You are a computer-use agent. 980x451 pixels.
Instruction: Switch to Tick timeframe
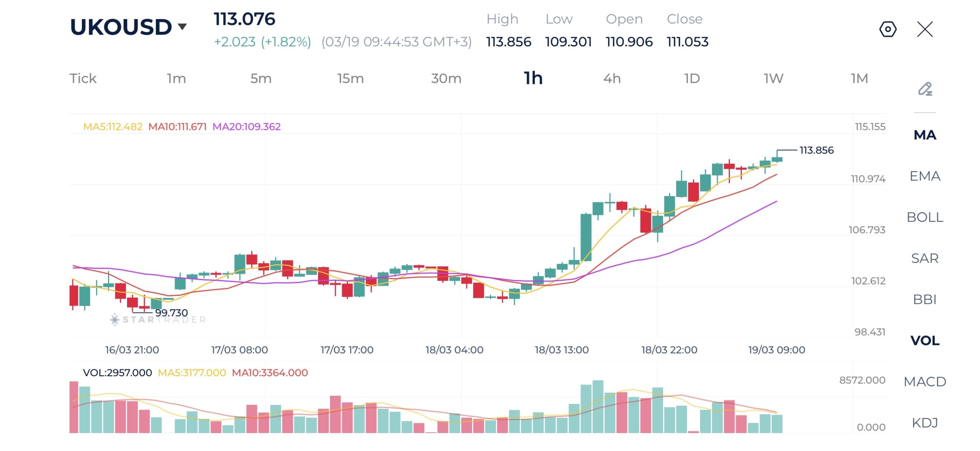[x=83, y=79]
